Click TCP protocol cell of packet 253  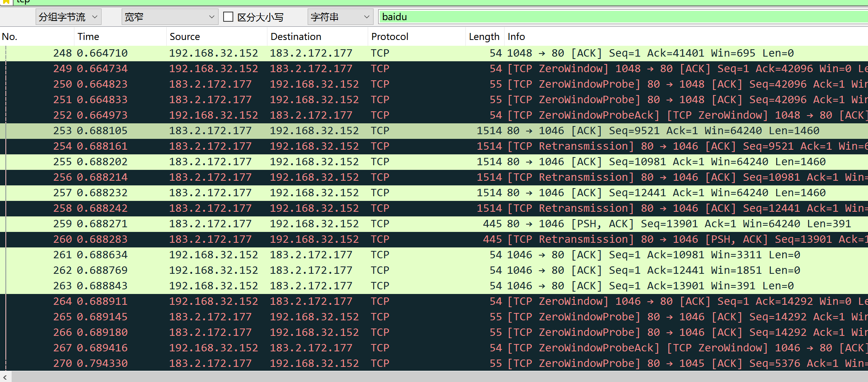click(380, 131)
